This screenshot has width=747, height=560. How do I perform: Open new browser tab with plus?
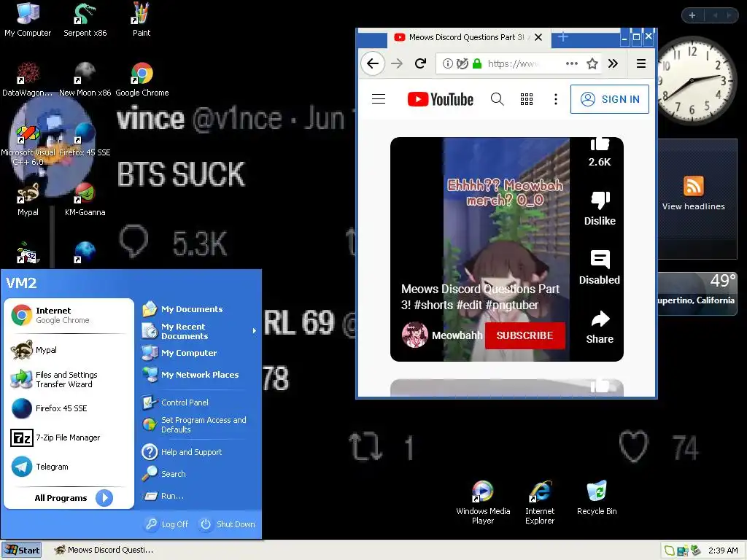(562, 37)
